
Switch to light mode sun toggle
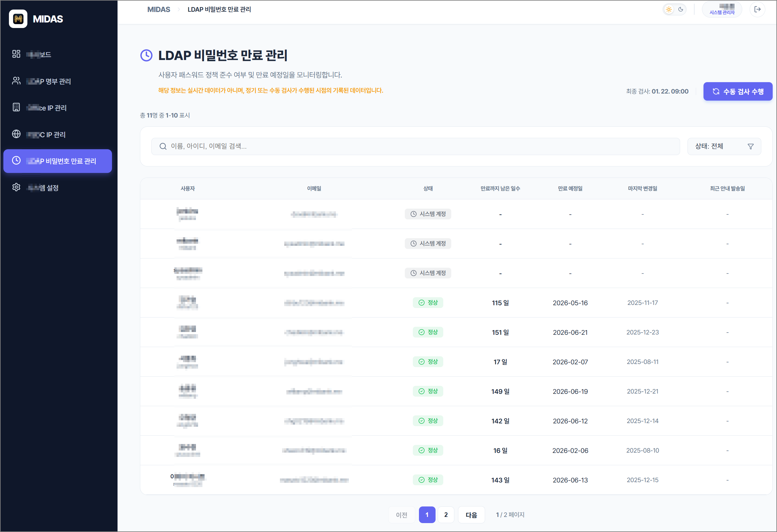click(669, 9)
